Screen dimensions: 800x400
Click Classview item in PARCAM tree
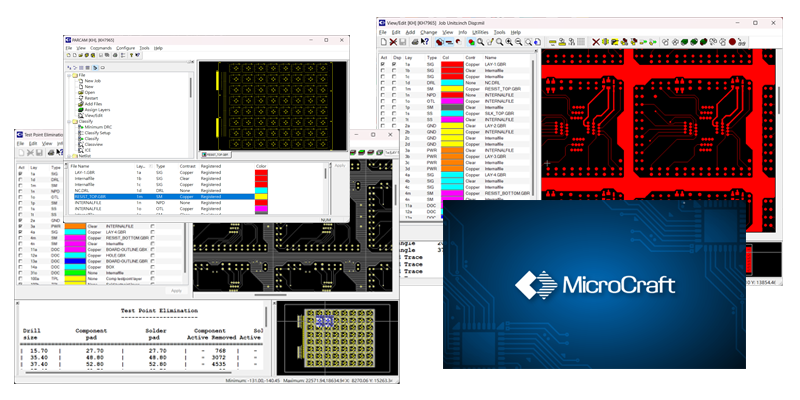93,144
